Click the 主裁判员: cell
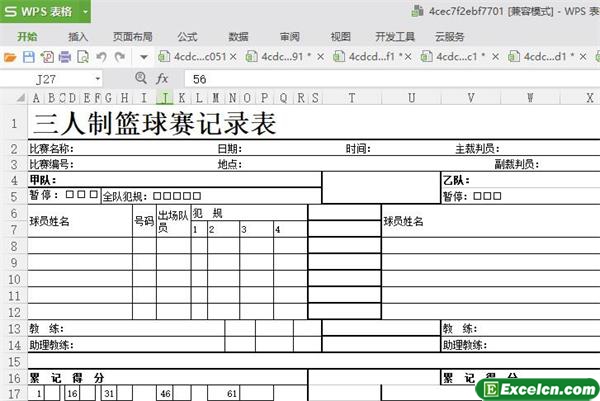Viewport: 600px width, 401px height. (477, 148)
